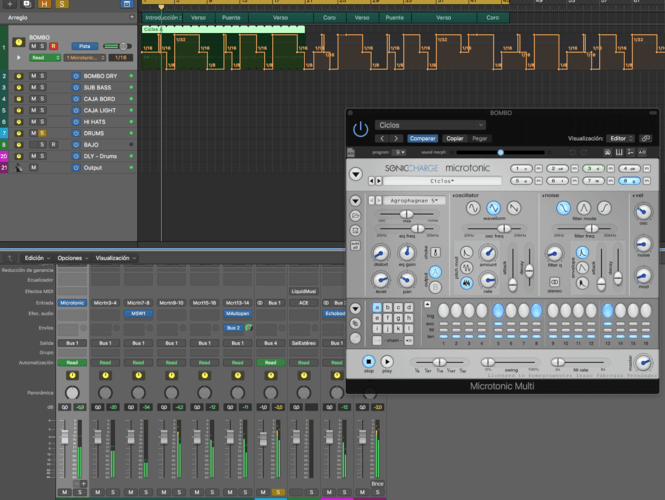This screenshot has width=665, height=500.
Task: Click the add track plus icon
Action: click(x=9, y=4)
